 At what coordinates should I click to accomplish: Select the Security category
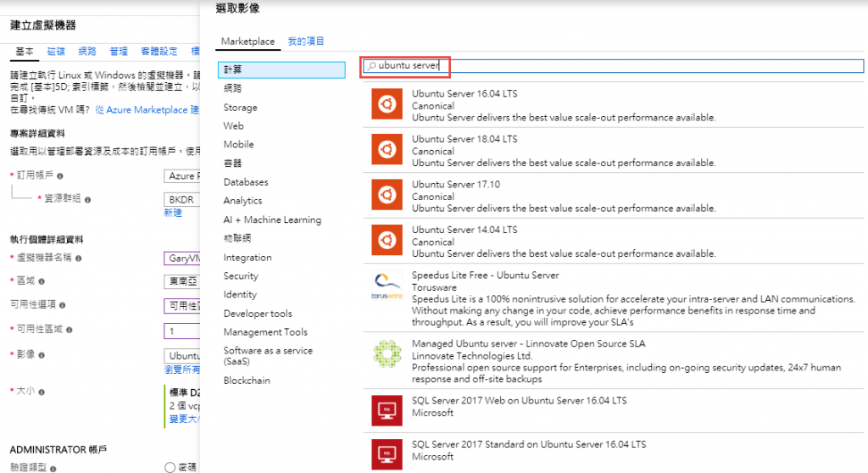pyautogui.click(x=241, y=275)
